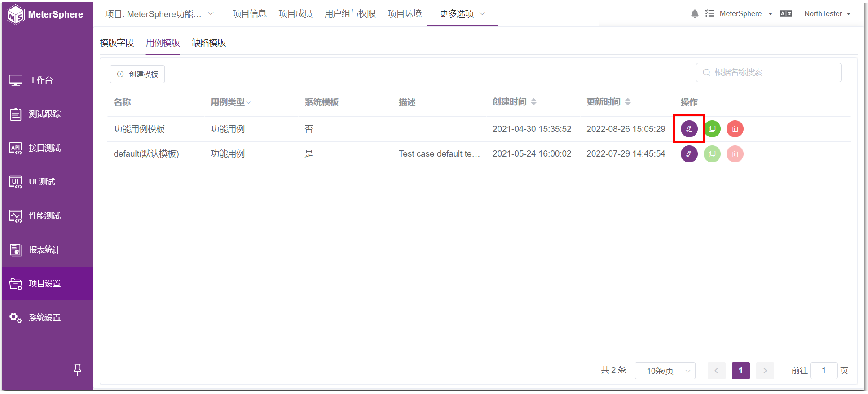Change page size from 10条/页

665,371
